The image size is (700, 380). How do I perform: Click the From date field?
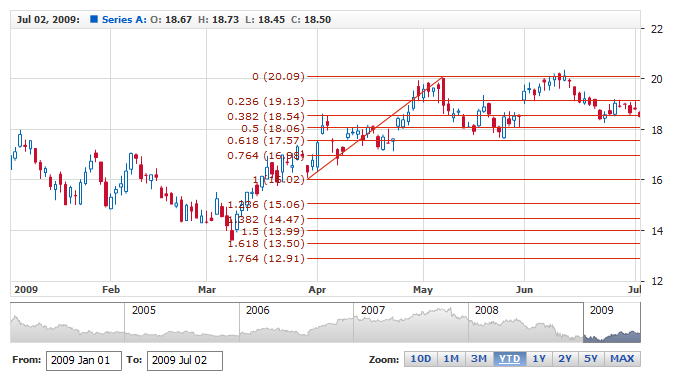click(x=83, y=361)
